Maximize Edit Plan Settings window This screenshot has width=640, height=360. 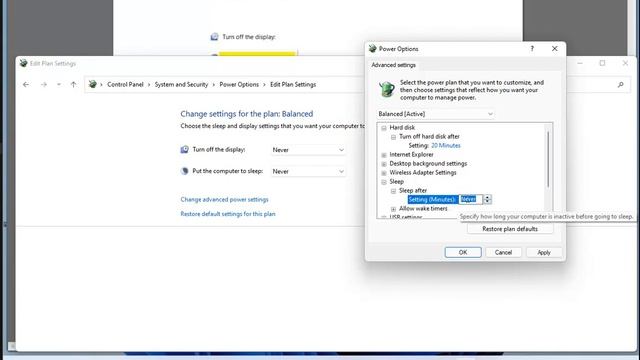pos(602,63)
